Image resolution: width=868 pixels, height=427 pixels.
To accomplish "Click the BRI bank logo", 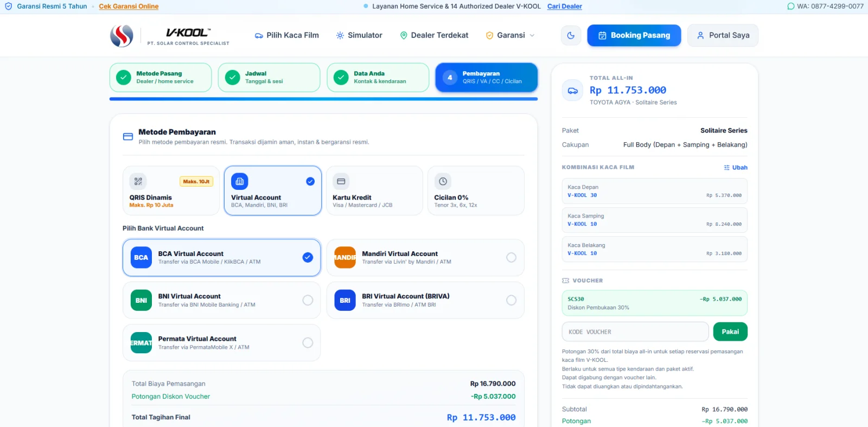I will pos(345,300).
